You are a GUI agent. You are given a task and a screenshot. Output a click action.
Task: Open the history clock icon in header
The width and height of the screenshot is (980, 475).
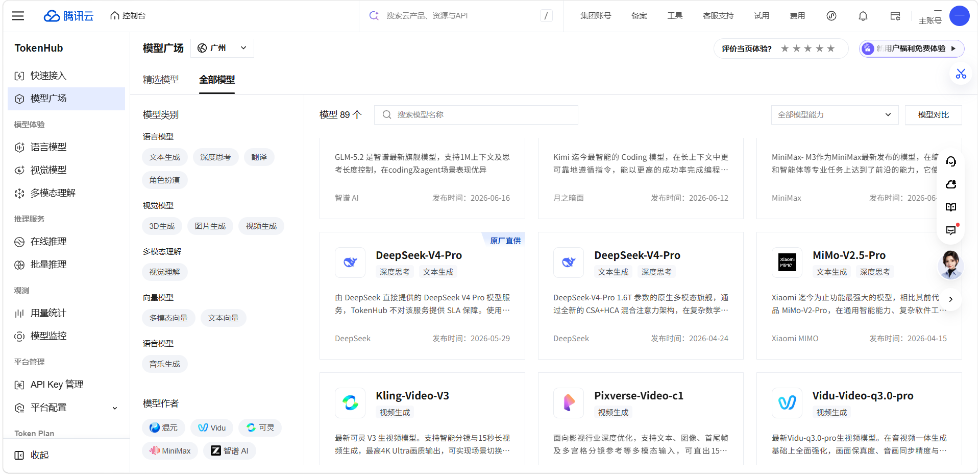[x=831, y=16]
